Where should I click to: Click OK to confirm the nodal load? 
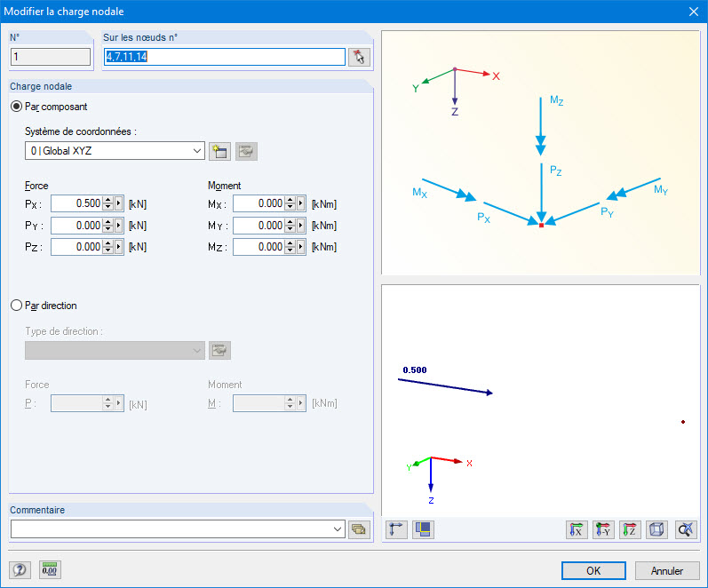pyautogui.click(x=593, y=571)
